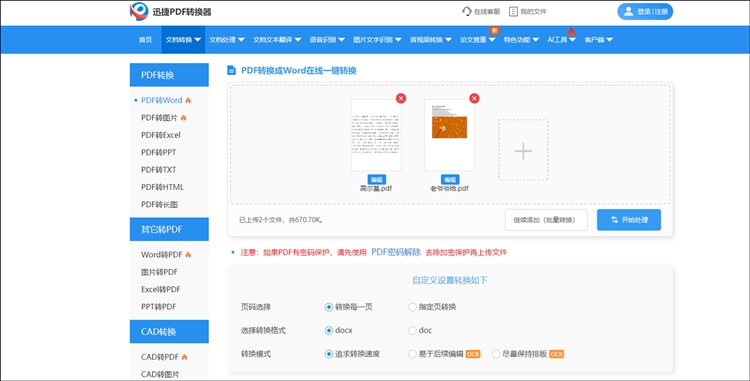Open 图片转PDF in the sidebar
Viewport: 750px width, 381px height.
[159, 272]
